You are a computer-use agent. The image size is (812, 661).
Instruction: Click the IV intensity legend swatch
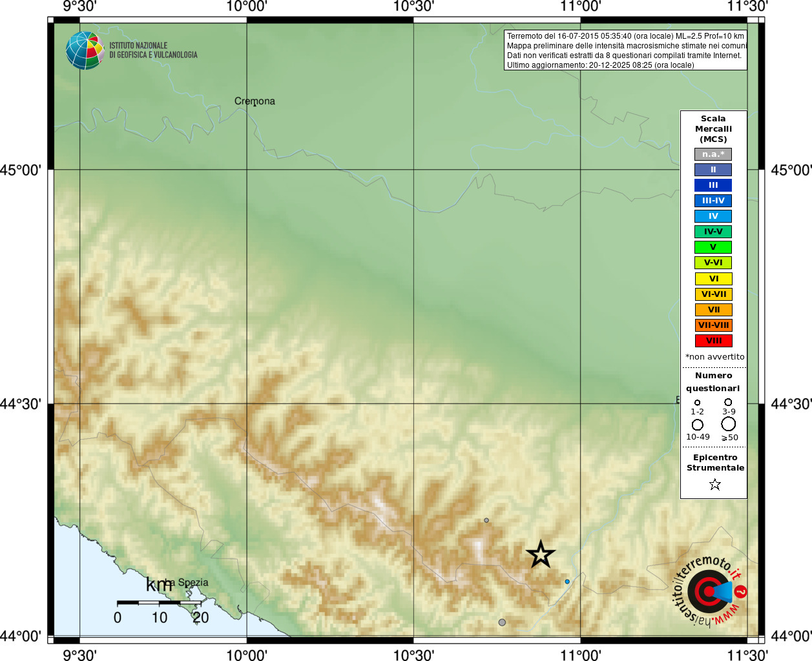pos(713,216)
